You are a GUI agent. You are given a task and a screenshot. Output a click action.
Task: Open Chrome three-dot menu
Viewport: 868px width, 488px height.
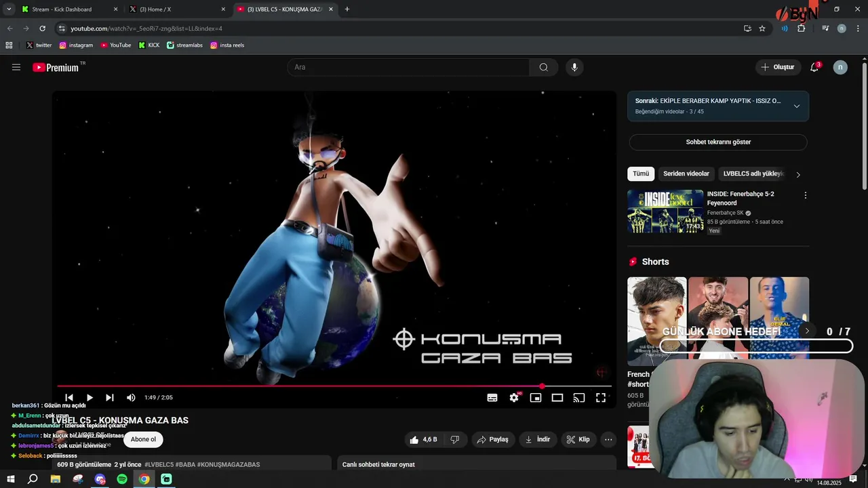(x=858, y=28)
